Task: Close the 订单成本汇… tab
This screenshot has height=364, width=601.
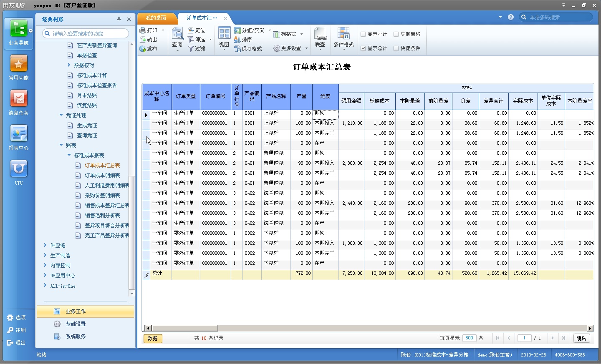Action: pyautogui.click(x=225, y=18)
